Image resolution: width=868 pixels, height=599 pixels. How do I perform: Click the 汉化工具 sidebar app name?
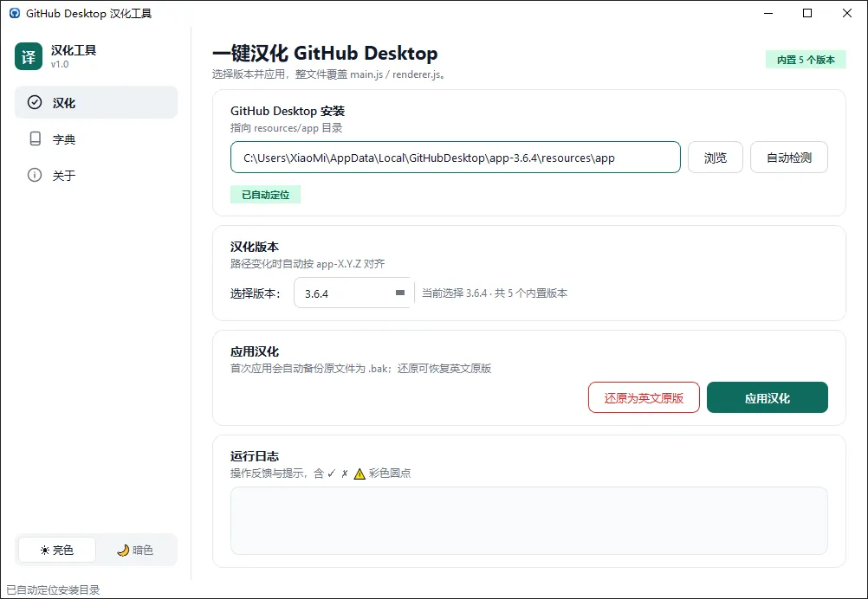(x=74, y=50)
